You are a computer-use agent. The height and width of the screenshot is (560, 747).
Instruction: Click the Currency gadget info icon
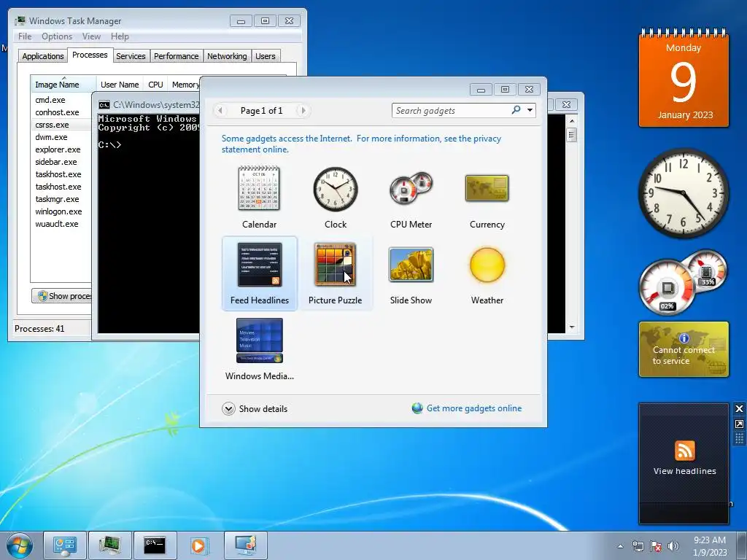(x=684, y=338)
